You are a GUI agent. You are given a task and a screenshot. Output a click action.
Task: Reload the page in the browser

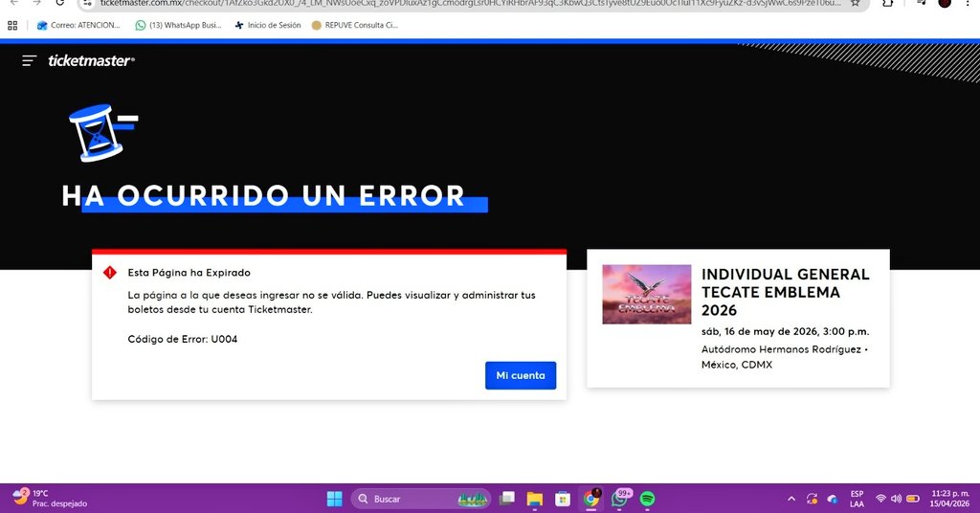(x=60, y=3)
